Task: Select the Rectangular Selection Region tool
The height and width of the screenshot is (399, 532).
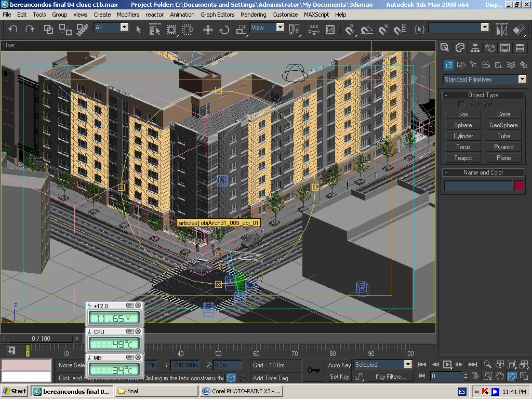Action: tap(171, 30)
